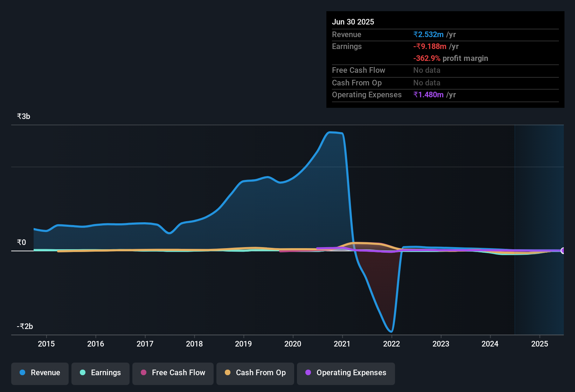The height and width of the screenshot is (392, 575).
Task: Click the 2021 x-axis label
Action: [x=342, y=344]
